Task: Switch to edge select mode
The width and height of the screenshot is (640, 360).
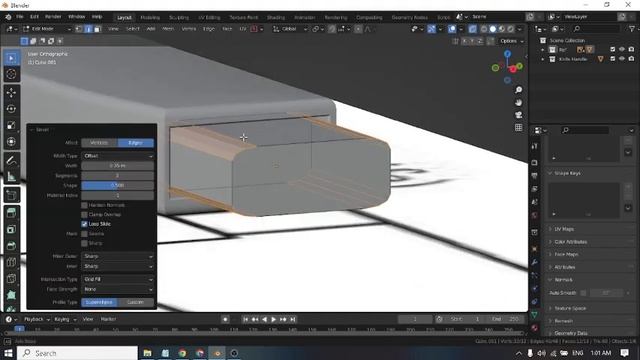Action: point(88,29)
